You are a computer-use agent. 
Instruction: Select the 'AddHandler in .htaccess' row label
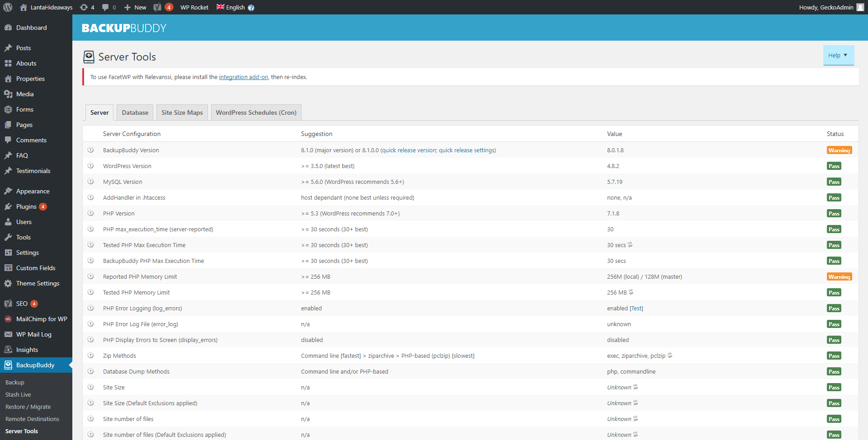(134, 198)
